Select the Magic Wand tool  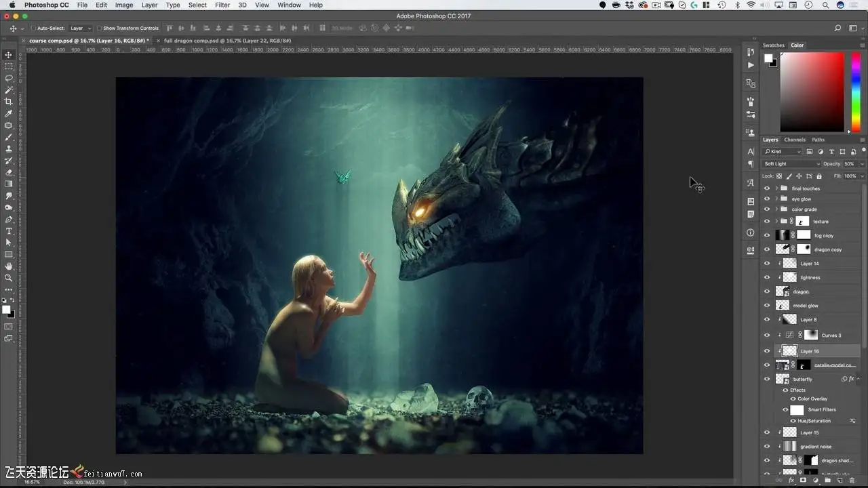[x=9, y=89]
